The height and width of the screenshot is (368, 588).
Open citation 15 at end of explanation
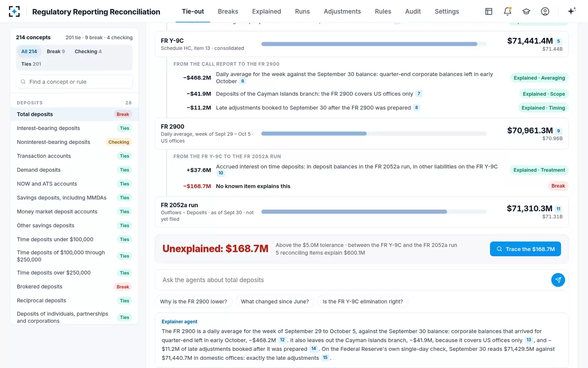[x=325, y=358]
